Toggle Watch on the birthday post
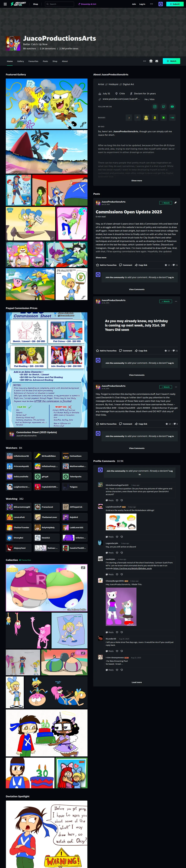Image resolution: width=186 pixels, height=868 pixels. coord(165,301)
